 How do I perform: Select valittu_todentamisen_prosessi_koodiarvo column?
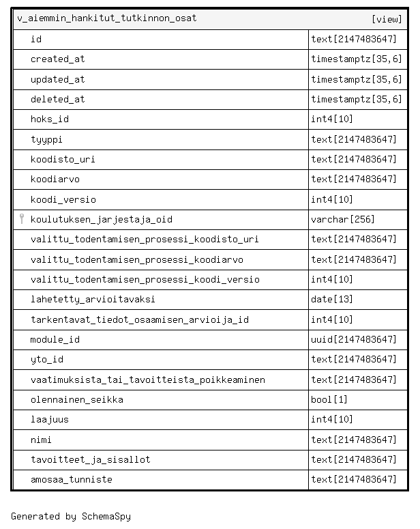point(210,260)
